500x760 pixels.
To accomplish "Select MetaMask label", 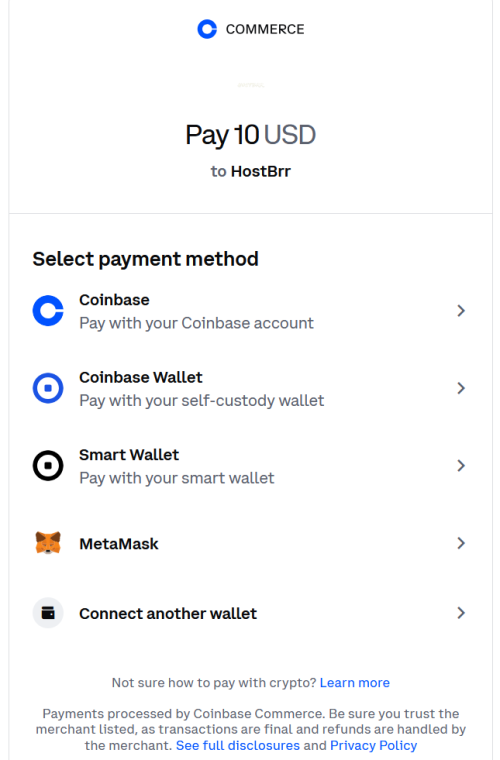I will pyautogui.click(x=119, y=544).
